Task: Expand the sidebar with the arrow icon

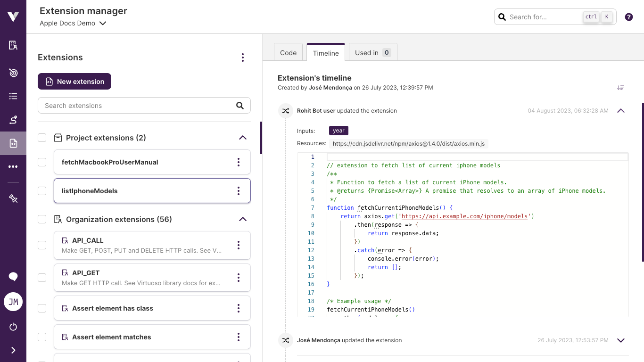Action: [13, 350]
